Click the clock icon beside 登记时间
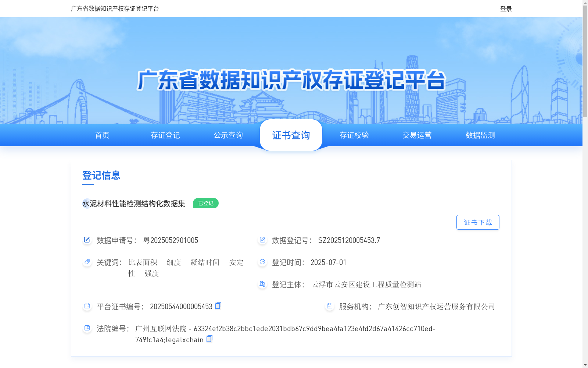 [262, 262]
